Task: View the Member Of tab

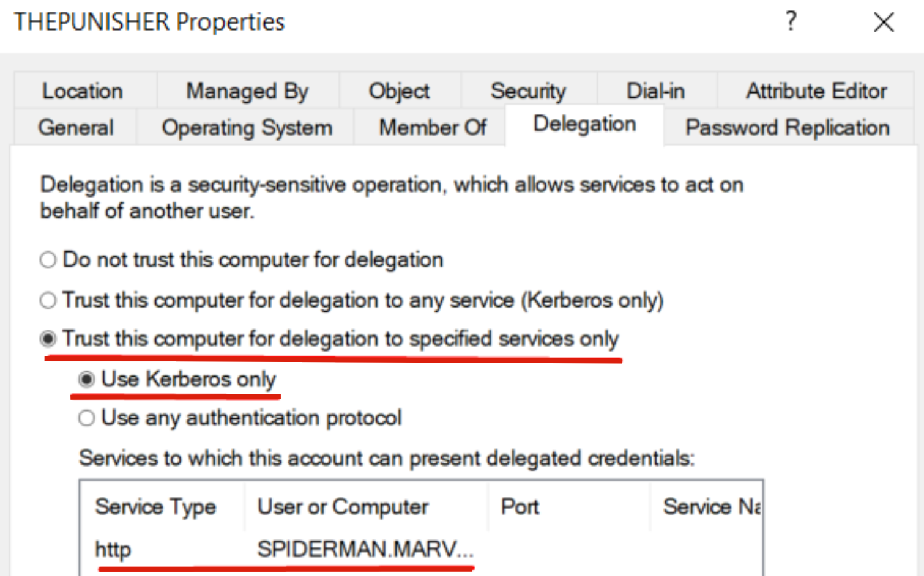Action: click(x=433, y=128)
